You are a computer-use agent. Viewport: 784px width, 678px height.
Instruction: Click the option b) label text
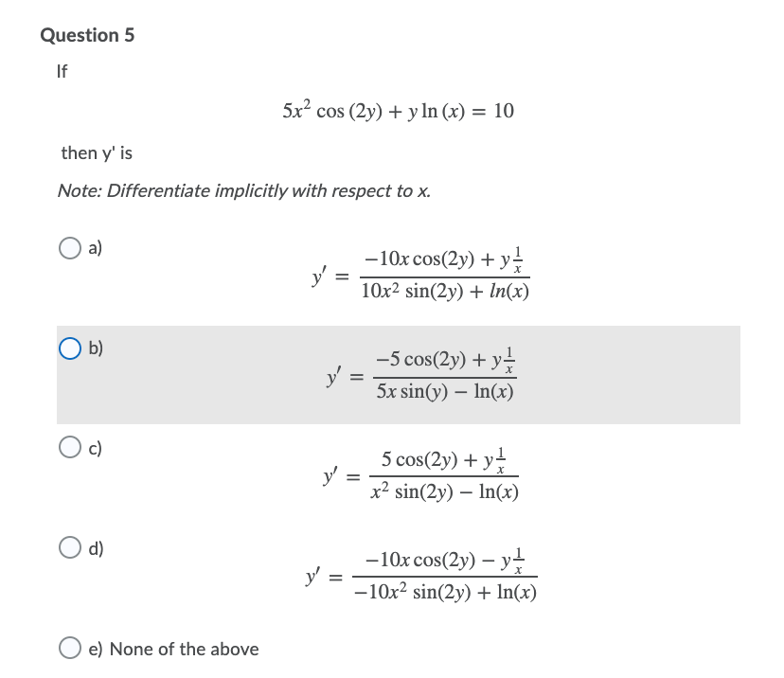(x=92, y=348)
